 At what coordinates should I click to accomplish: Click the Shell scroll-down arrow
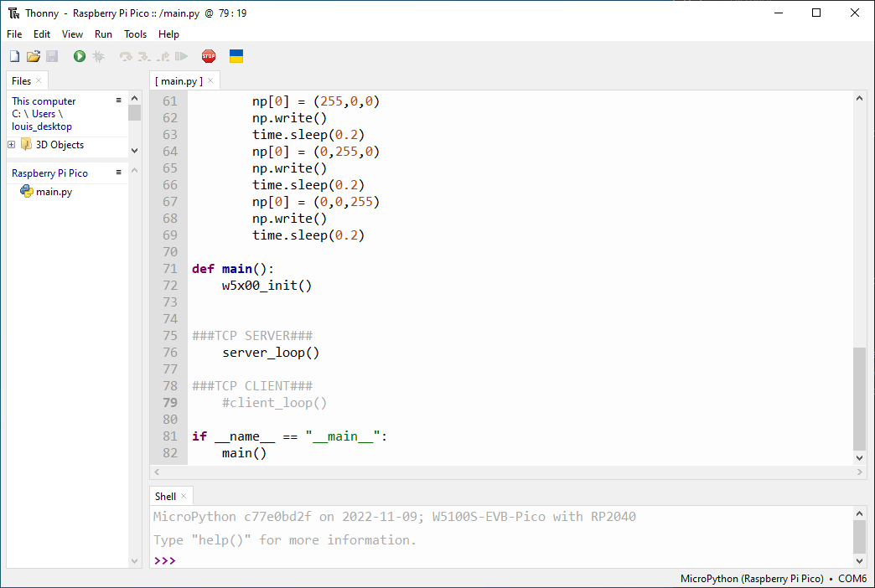859,560
